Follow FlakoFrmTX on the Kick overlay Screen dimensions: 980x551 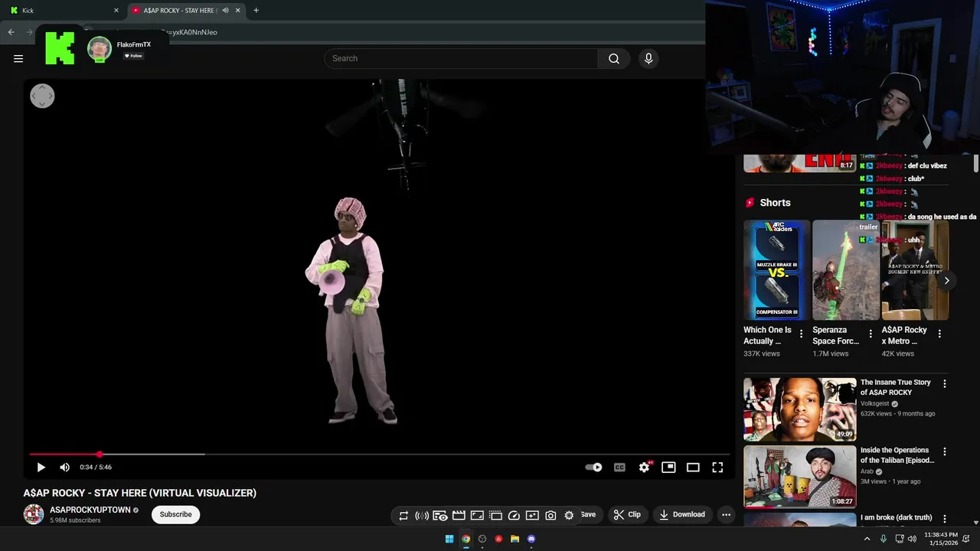click(133, 56)
